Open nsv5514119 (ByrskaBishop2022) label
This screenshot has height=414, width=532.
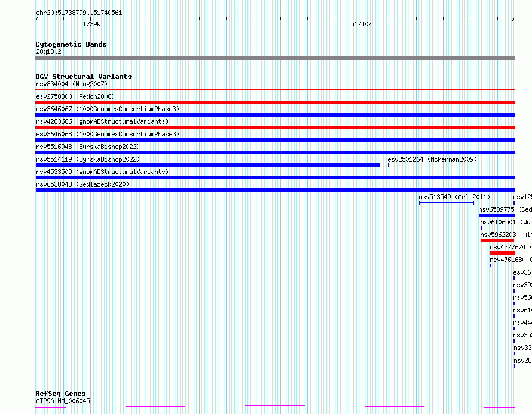coord(88,159)
